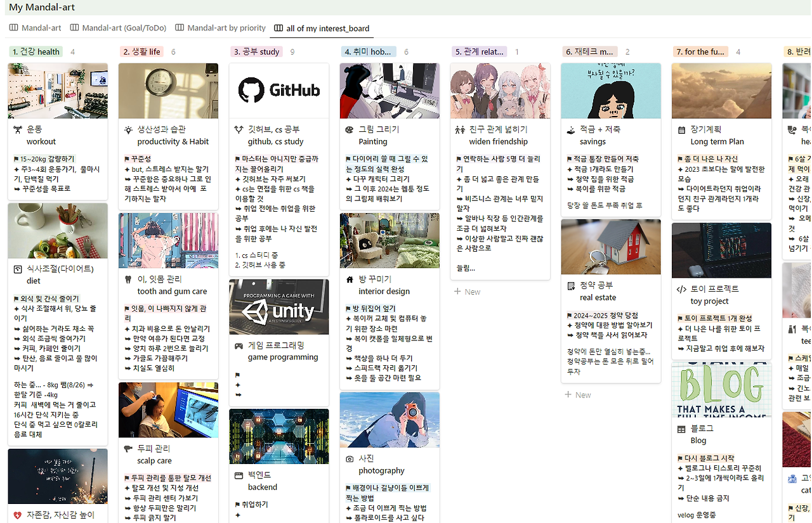The height and width of the screenshot is (523, 812).
Task: Click the palette icon on Painting card
Action: click(x=350, y=129)
